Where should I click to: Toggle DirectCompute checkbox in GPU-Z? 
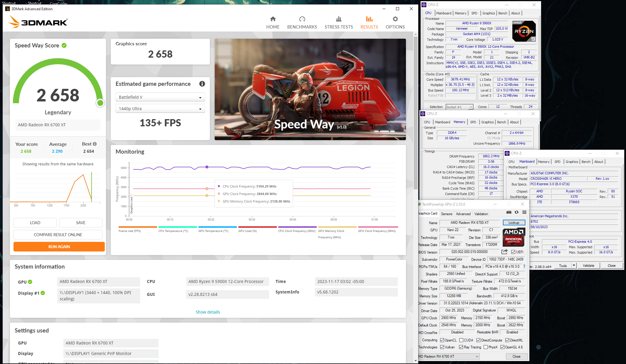click(x=479, y=340)
